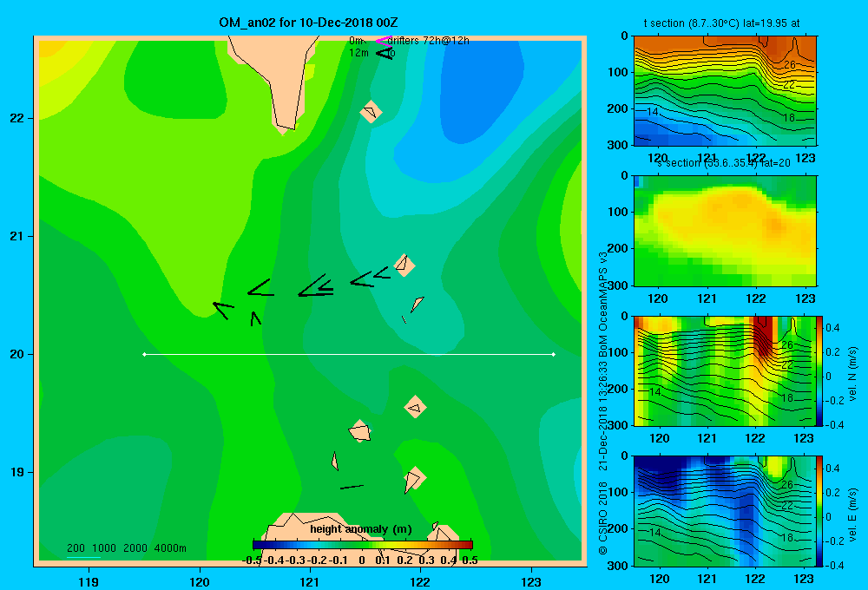Viewport: 868px width, 590px height.
Task: Click the -0.5 value on height anomaly colorbar
Action: coord(252,560)
